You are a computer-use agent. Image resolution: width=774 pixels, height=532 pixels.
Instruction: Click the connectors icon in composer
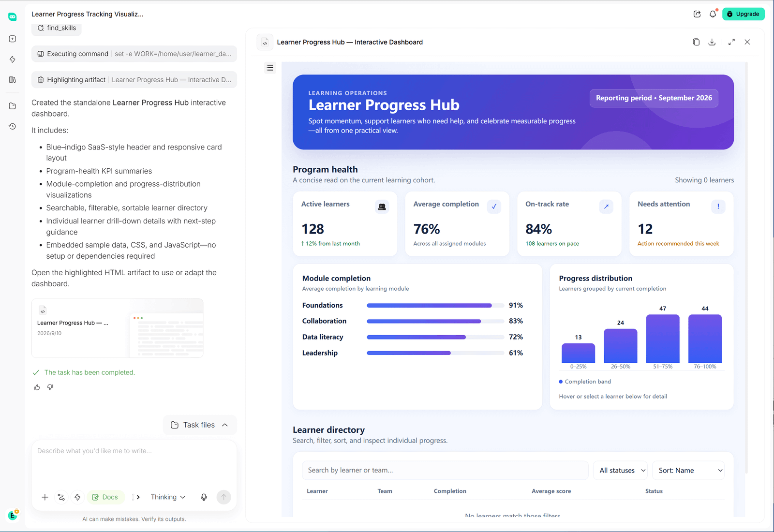(x=61, y=497)
